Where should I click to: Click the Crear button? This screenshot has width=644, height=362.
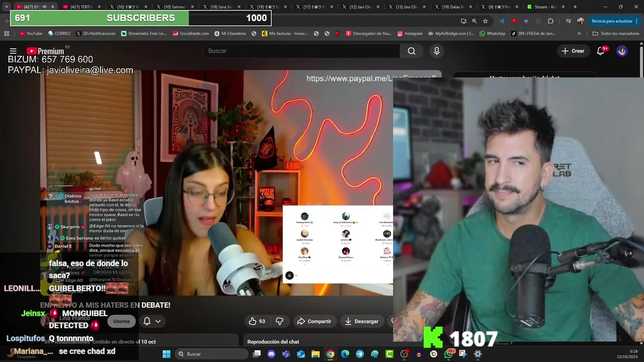pyautogui.click(x=573, y=51)
